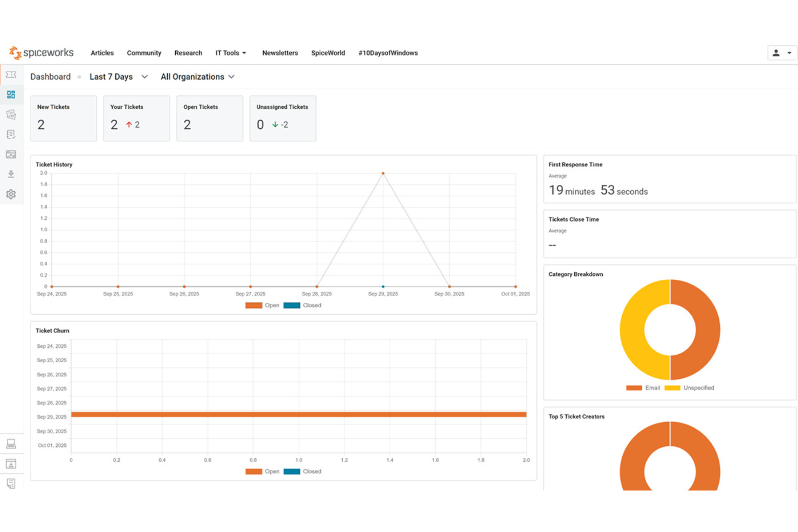
Task: Open the laptop inventory icon in the sidebar
Action: click(11, 444)
